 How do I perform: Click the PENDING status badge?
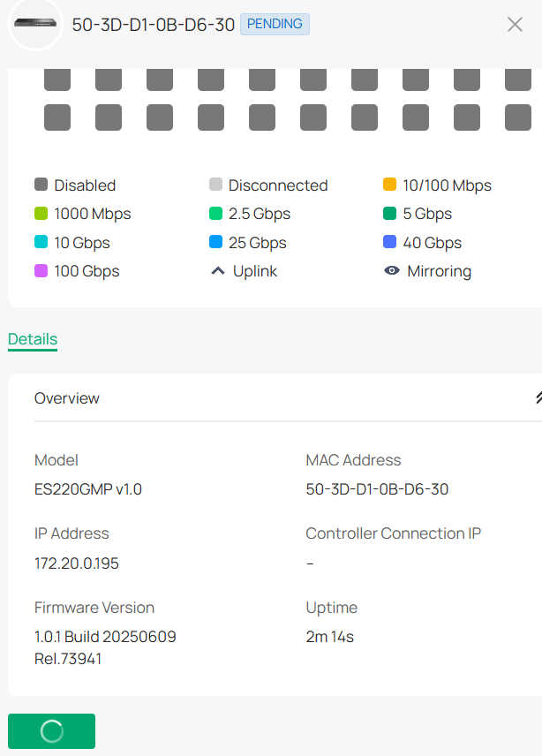(275, 24)
